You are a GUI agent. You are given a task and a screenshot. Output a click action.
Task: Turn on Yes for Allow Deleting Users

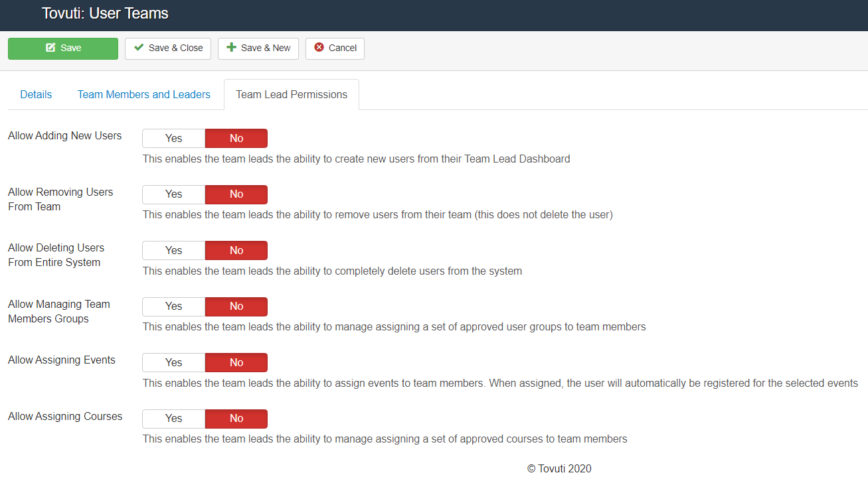[173, 250]
